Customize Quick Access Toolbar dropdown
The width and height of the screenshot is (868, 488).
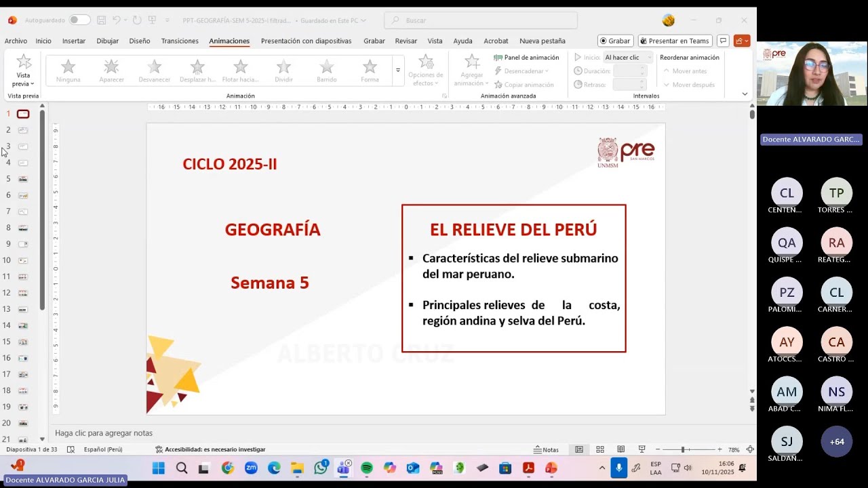pyautogui.click(x=167, y=20)
